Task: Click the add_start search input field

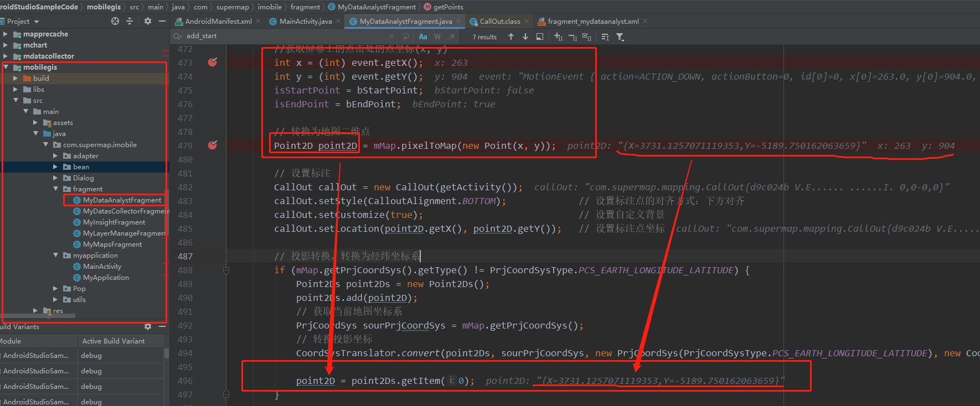Action: click(x=285, y=36)
